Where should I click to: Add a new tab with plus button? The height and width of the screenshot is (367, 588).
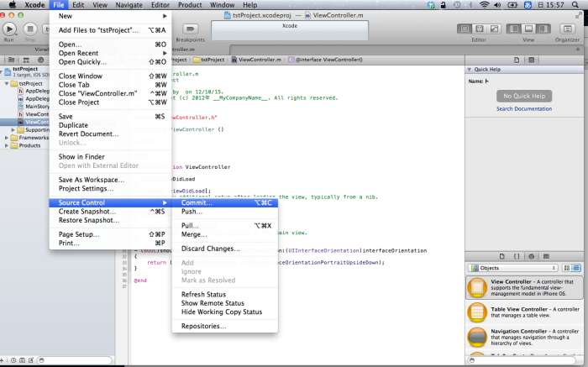coord(578,50)
